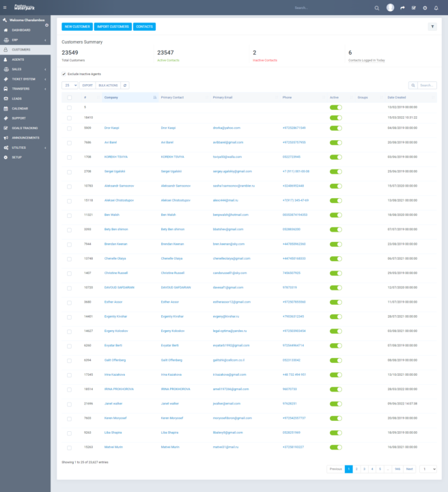
Task: Click the Bulk Actions button
Action: [x=108, y=85]
